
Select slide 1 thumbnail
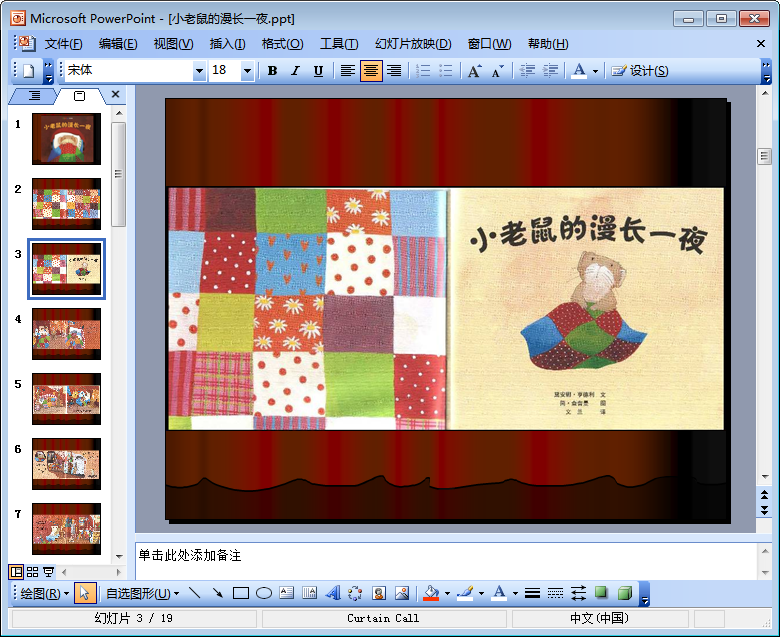click(x=66, y=139)
